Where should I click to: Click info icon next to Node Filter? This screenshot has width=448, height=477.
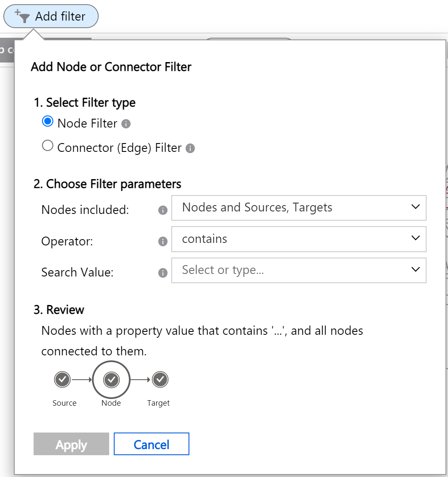[x=126, y=124]
